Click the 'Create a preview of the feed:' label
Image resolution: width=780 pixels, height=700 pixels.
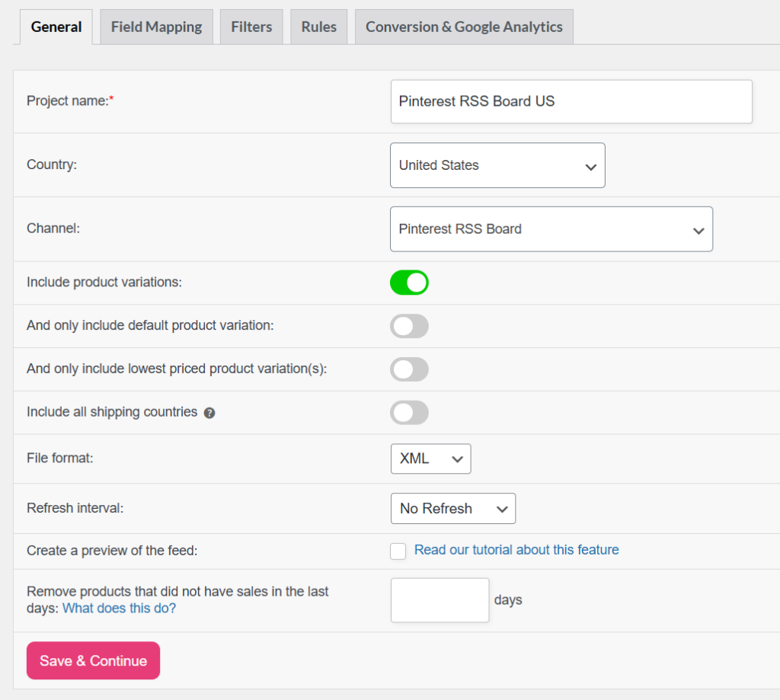pos(112,550)
